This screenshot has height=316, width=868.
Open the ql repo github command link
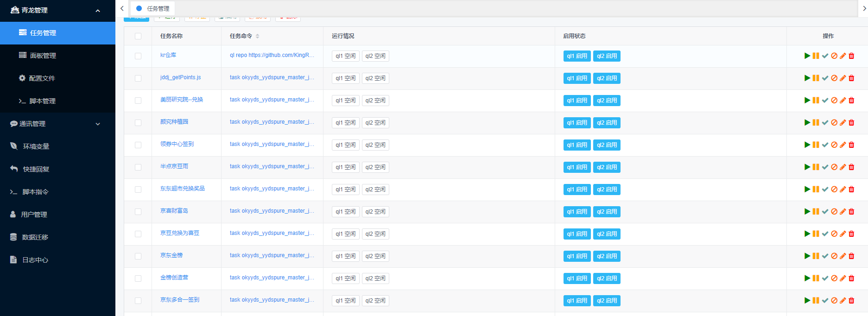point(272,55)
